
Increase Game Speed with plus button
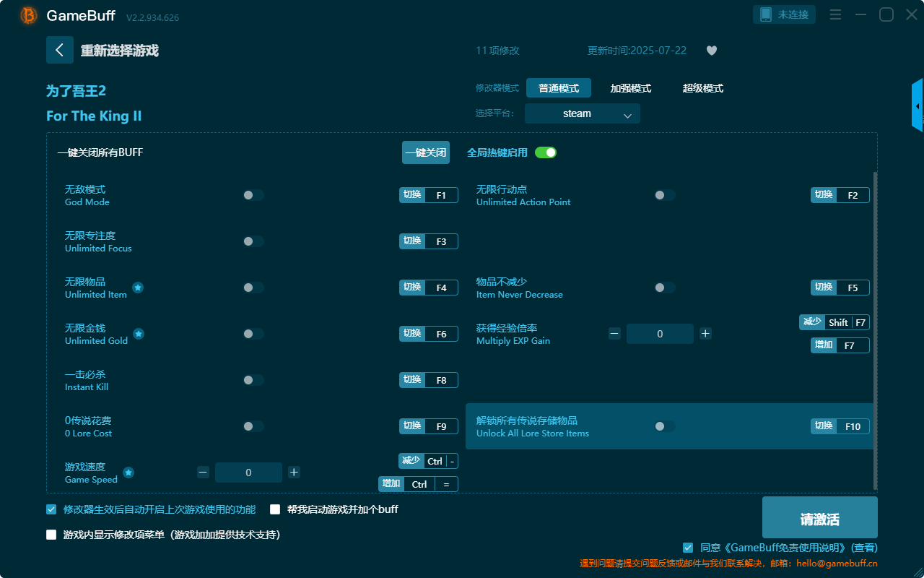[294, 473]
